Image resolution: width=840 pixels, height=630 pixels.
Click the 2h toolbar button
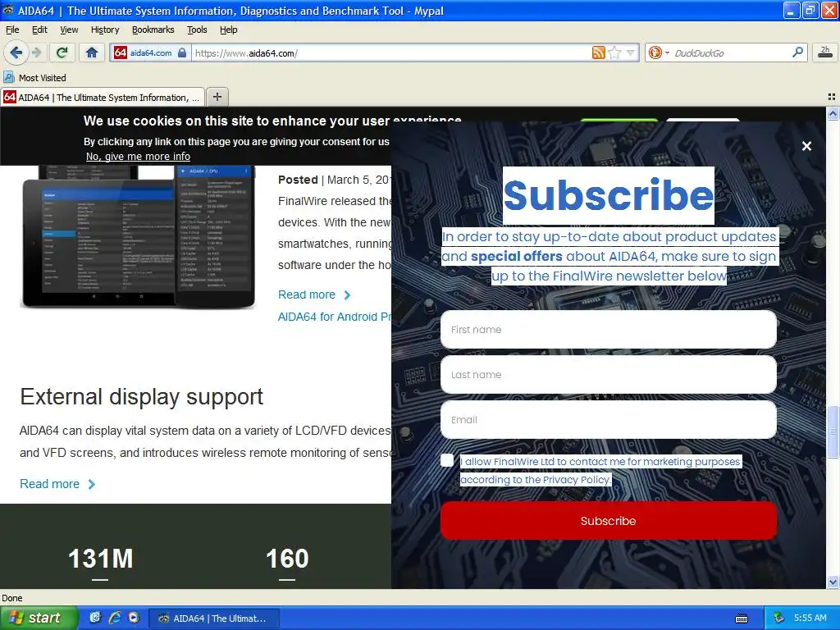point(825,52)
